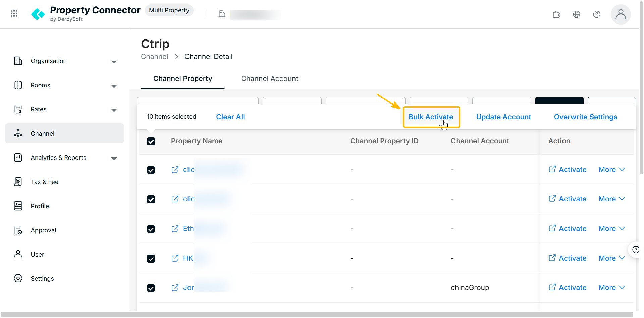The width and height of the screenshot is (644, 318).
Task: Uncheck the HK property row checkbox
Action: pyautogui.click(x=151, y=259)
